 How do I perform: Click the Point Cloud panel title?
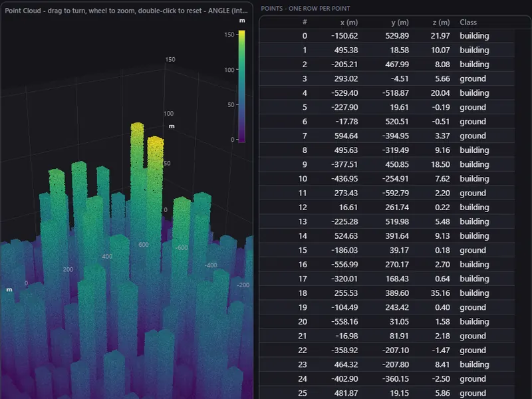point(126,11)
